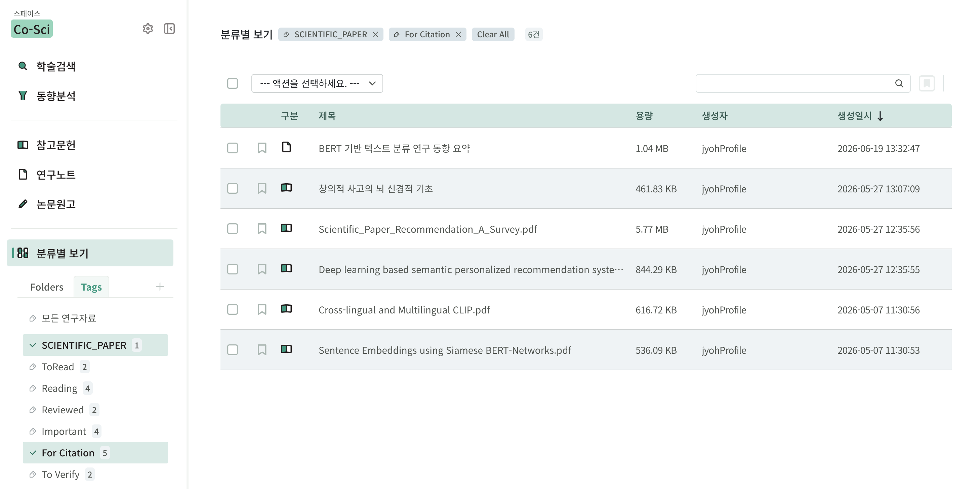This screenshot has width=980, height=489.
Task: Click reference type icon of 창의적 사고 row
Action: coord(286,187)
